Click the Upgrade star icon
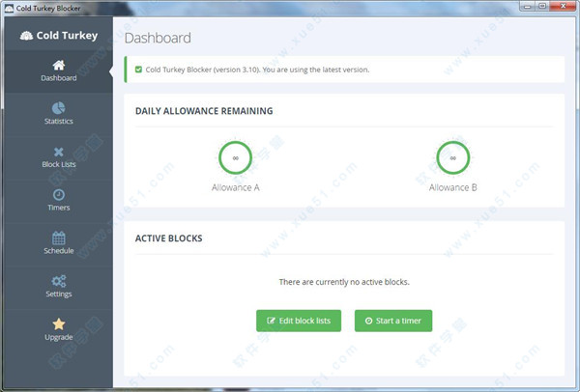The image size is (580, 392). pos(58,324)
